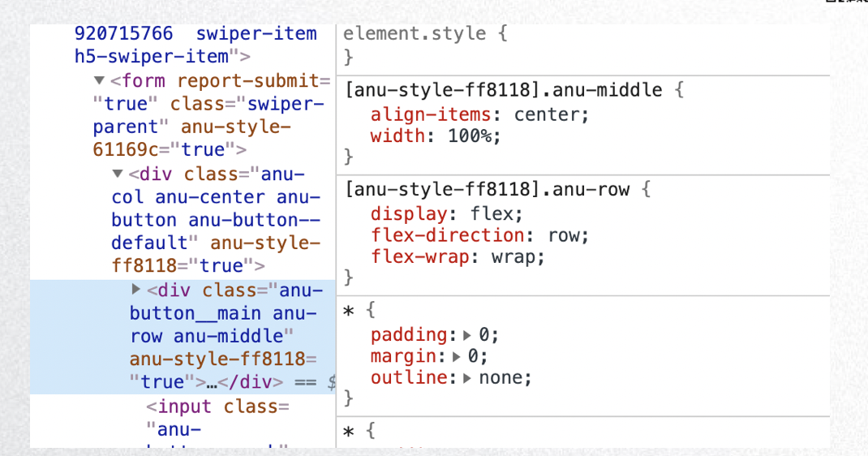This screenshot has height=456, width=868.
Task: Click the 920715766 class text
Action: [123, 34]
